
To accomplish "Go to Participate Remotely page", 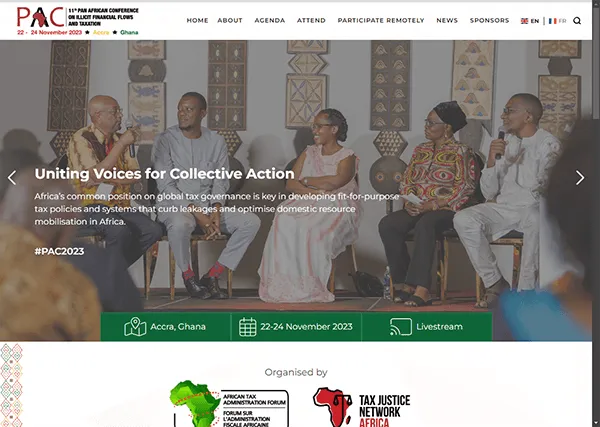I will pyautogui.click(x=381, y=21).
